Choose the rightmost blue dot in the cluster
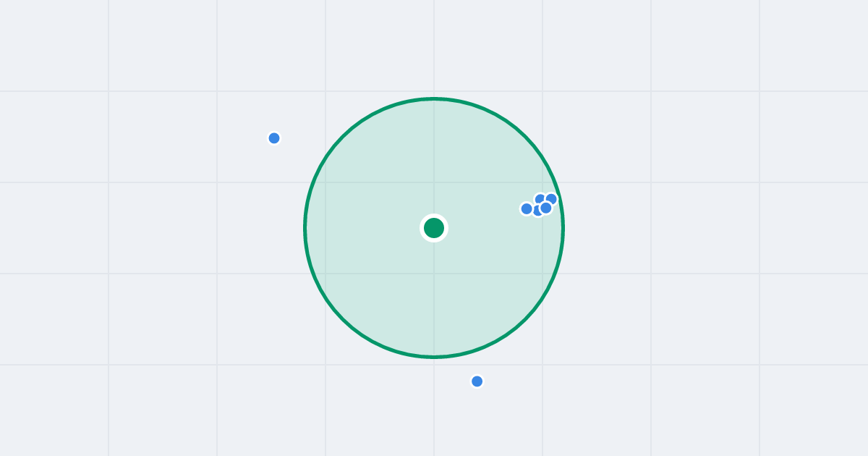This screenshot has height=456, width=868. pos(551,199)
